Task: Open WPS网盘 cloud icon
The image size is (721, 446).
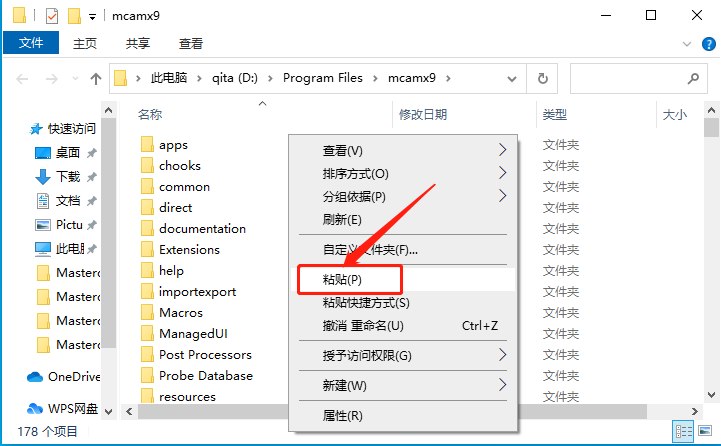Action: coord(35,408)
